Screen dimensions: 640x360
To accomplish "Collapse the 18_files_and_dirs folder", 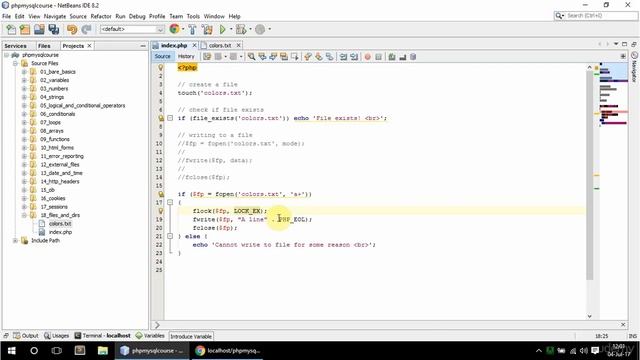I will click(24, 215).
